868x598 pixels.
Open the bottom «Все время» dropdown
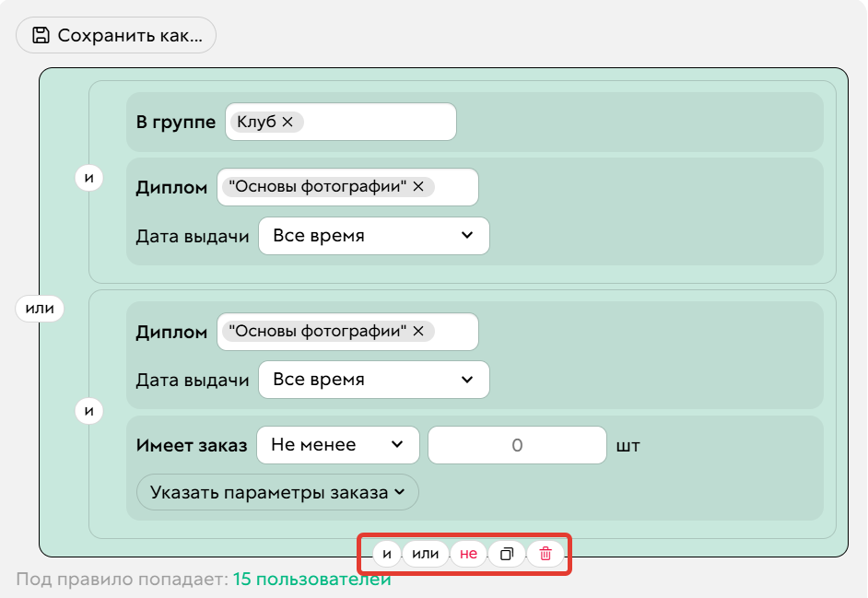[373, 379]
